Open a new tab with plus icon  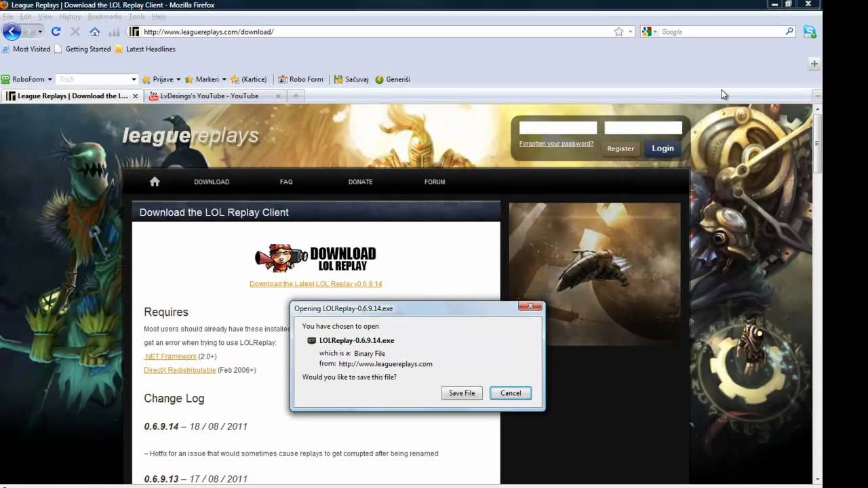(x=296, y=96)
